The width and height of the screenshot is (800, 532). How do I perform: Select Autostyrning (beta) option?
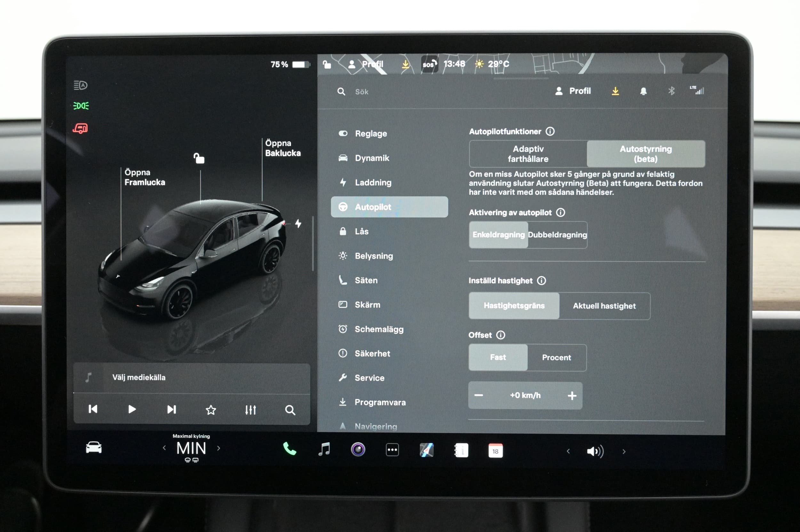tap(646, 154)
